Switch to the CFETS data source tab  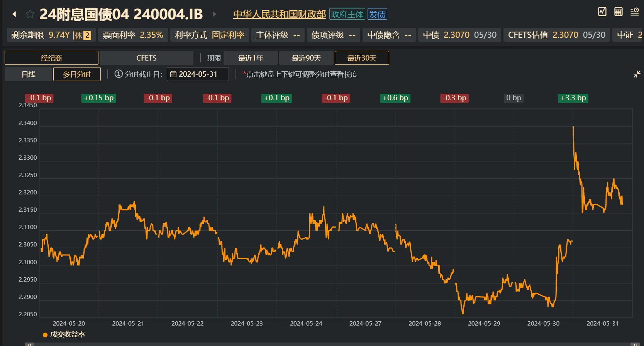[146, 58]
